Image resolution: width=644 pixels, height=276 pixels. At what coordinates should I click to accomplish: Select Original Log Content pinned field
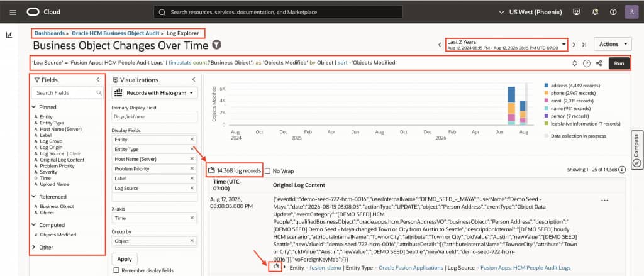(62, 160)
